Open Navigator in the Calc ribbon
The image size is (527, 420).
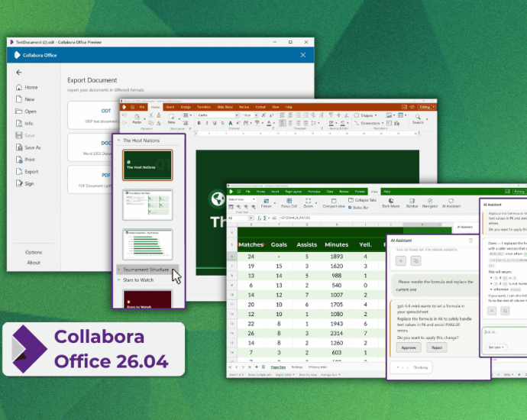430,203
